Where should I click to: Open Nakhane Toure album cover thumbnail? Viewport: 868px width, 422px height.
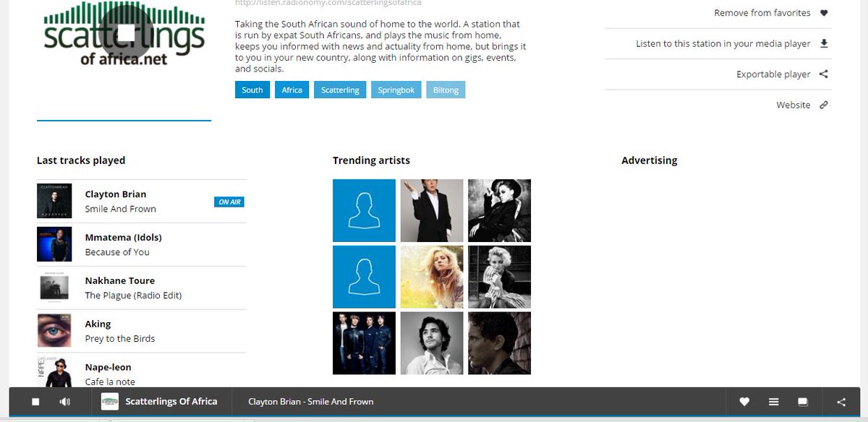pyautogui.click(x=54, y=288)
